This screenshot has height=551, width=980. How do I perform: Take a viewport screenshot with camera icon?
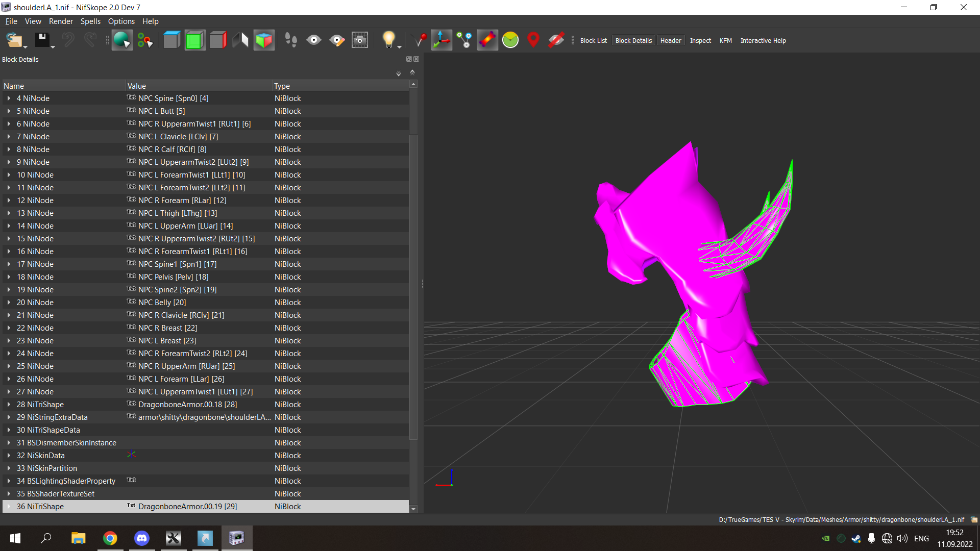click(x=360, y=40)
